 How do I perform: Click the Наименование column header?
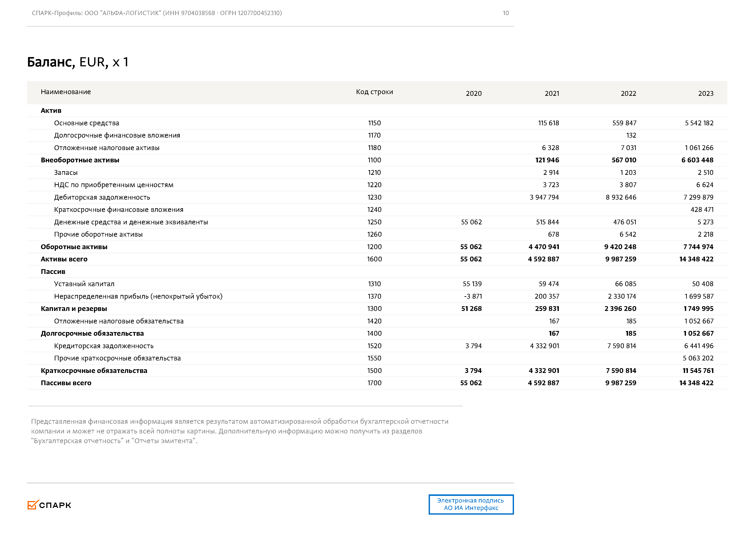point(66,92)
